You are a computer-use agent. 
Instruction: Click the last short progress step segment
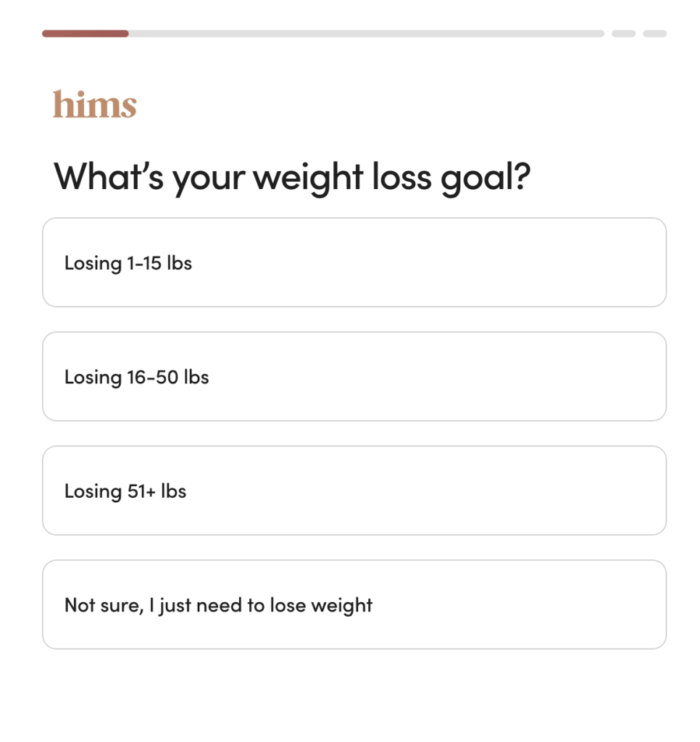(x=654, y=33)
